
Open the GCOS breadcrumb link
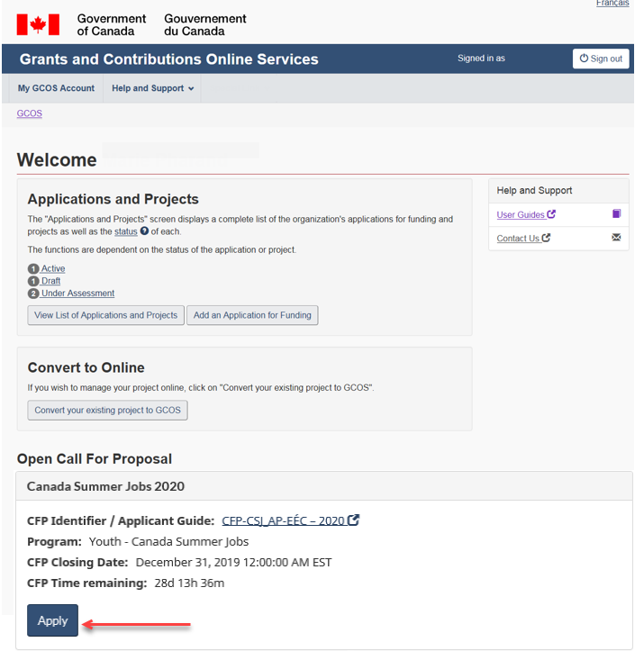(x=30, y=113)
